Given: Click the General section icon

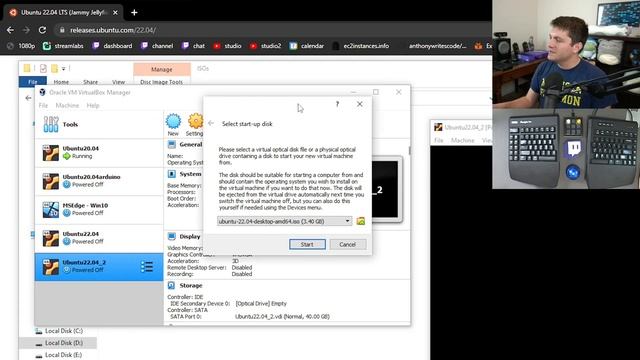Looking at the screenshot, I should point(172,144).
